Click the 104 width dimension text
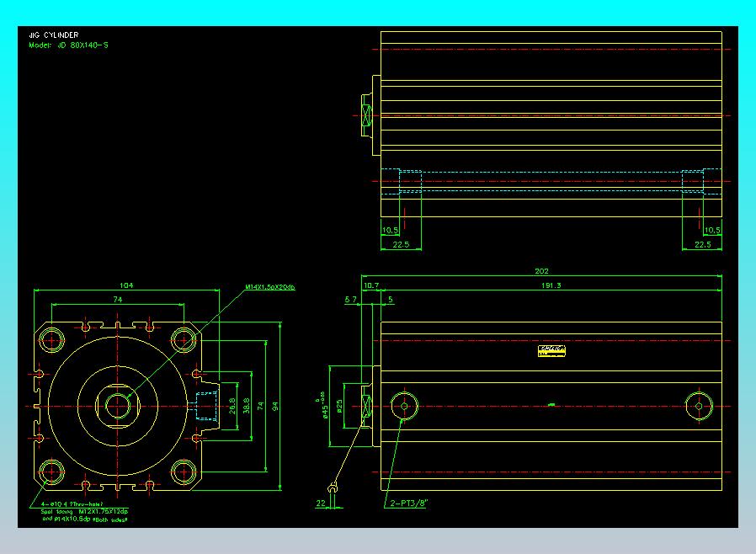Screen dimensions: 756x554 tap(125, 285)
